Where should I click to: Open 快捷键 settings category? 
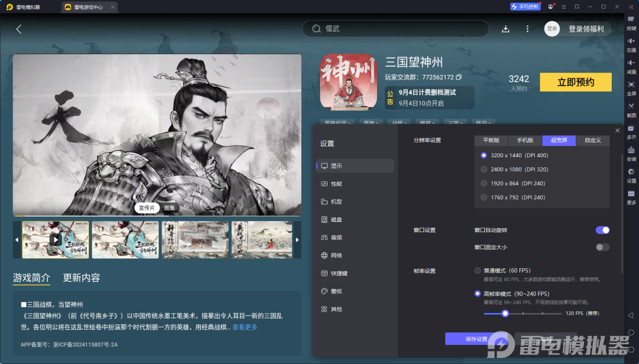(x=355, y=273)
